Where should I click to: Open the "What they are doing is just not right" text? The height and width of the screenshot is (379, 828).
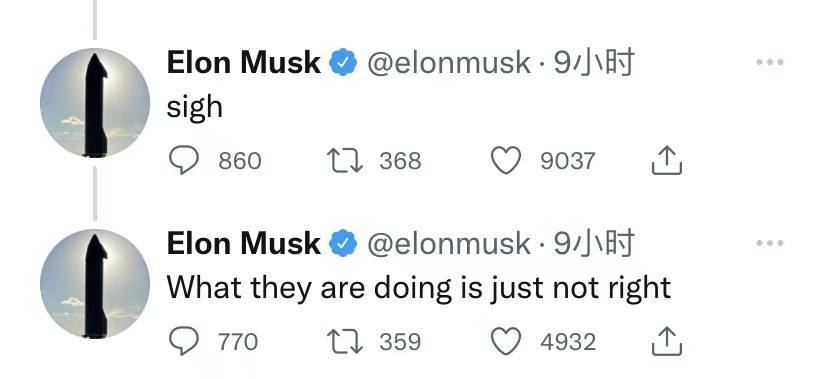pyautogui.click(x=419, y=289)
